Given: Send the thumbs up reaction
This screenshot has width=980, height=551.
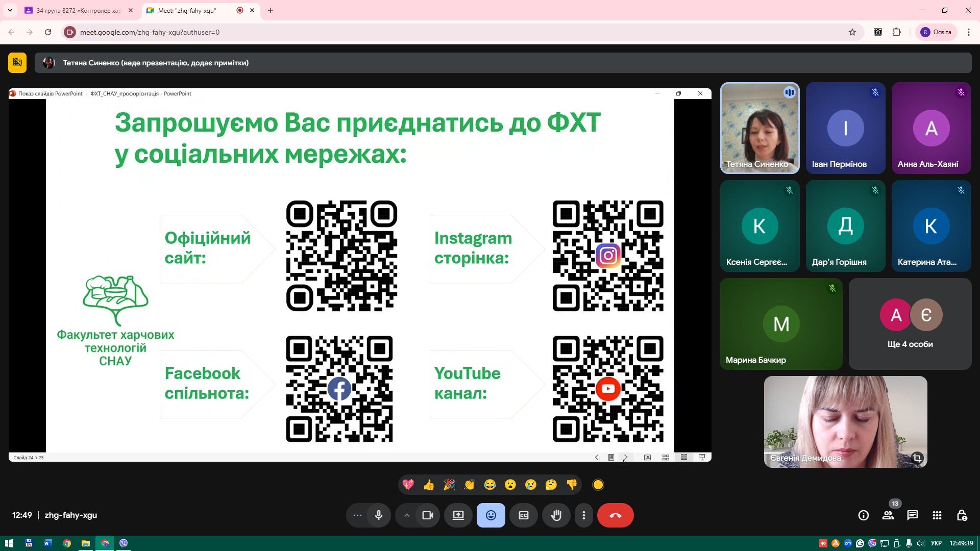Looking at the screenshot, I should (x=429, y=485).
